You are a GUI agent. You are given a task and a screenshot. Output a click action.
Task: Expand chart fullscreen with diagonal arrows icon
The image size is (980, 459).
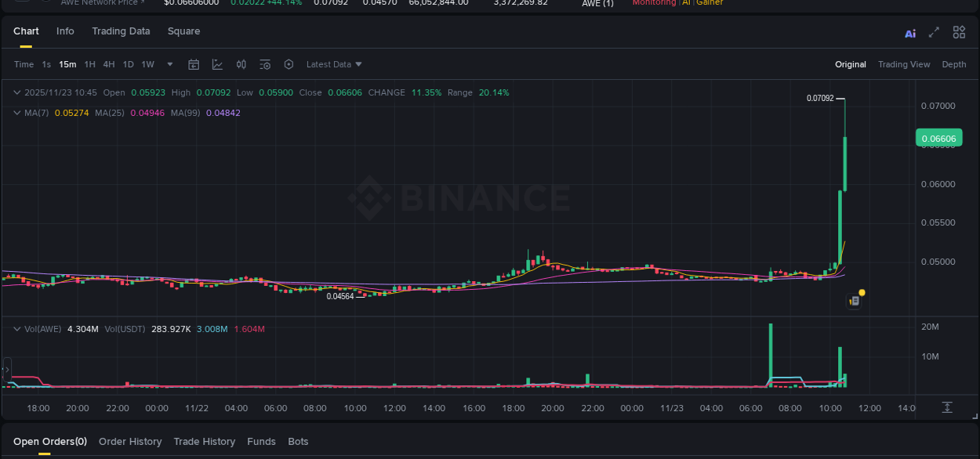[x=934, y=32]
